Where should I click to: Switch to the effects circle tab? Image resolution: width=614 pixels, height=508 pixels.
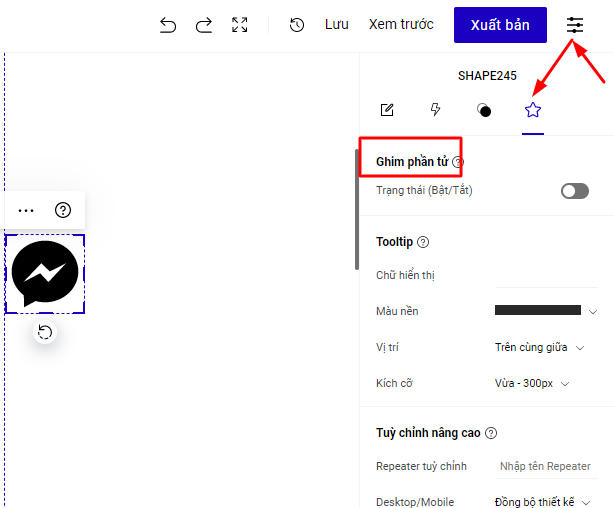484,110
